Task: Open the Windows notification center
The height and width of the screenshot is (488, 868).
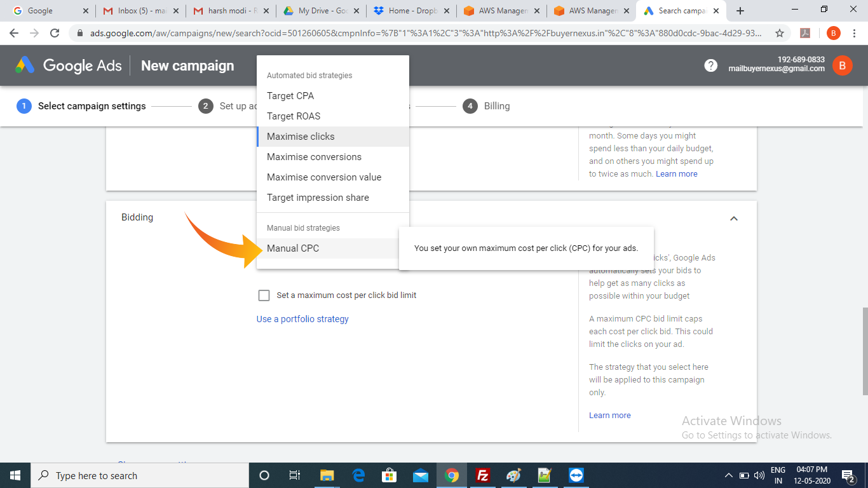Action: tap(848, 475)
